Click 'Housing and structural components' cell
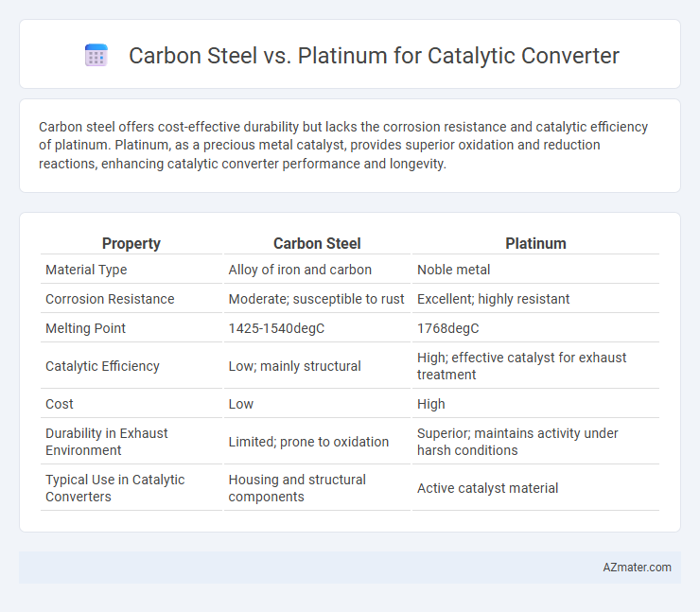Screen dimensions: 700x612 click(x=297, y=488)
